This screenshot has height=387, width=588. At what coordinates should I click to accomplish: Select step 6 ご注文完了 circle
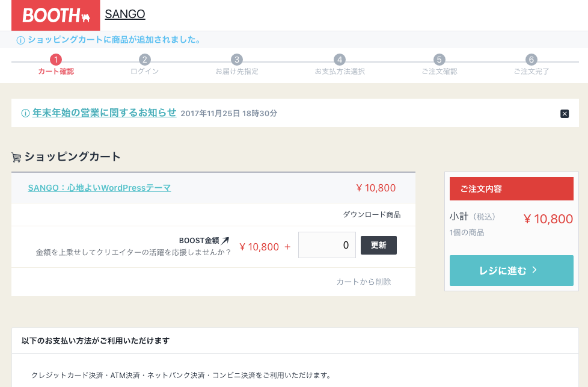pos(531,60)
